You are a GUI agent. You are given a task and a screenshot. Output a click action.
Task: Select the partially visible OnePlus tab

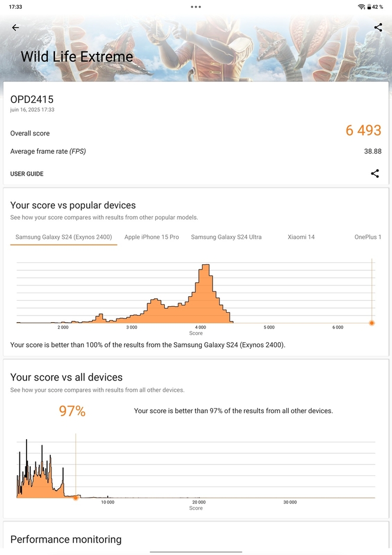tap(368, 237)
